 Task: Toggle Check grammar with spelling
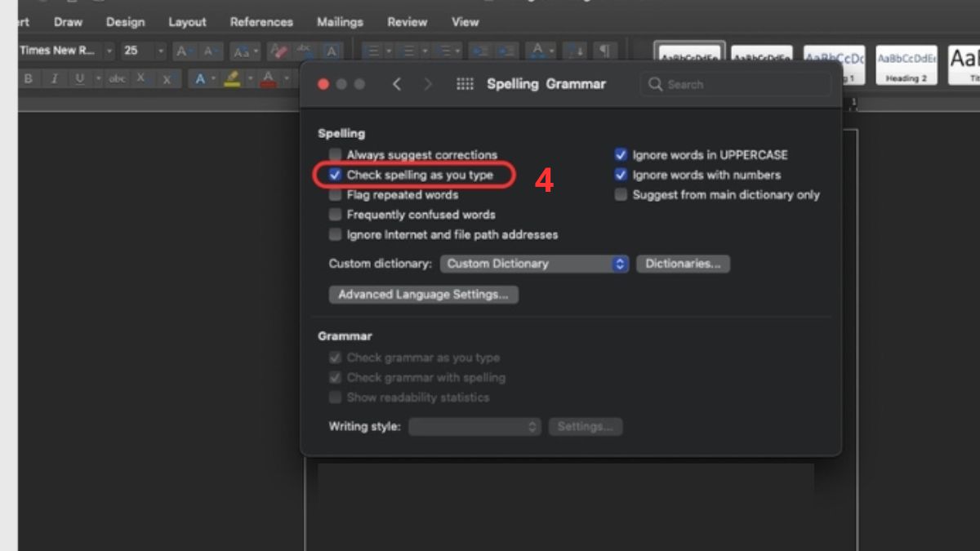point(335,378)
